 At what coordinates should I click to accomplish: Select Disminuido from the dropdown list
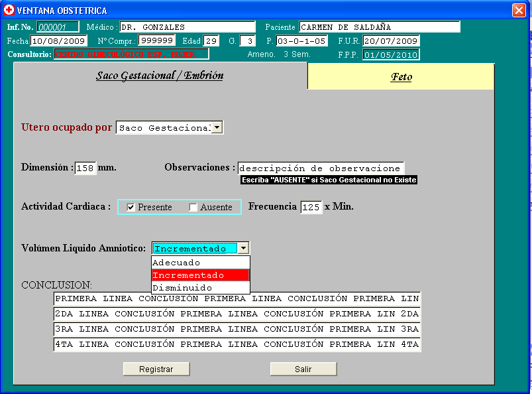tap(201, 288)
